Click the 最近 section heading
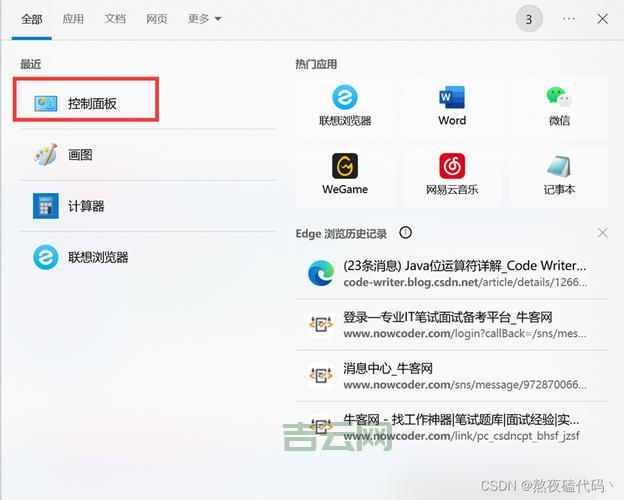 (x=31, y=64)
